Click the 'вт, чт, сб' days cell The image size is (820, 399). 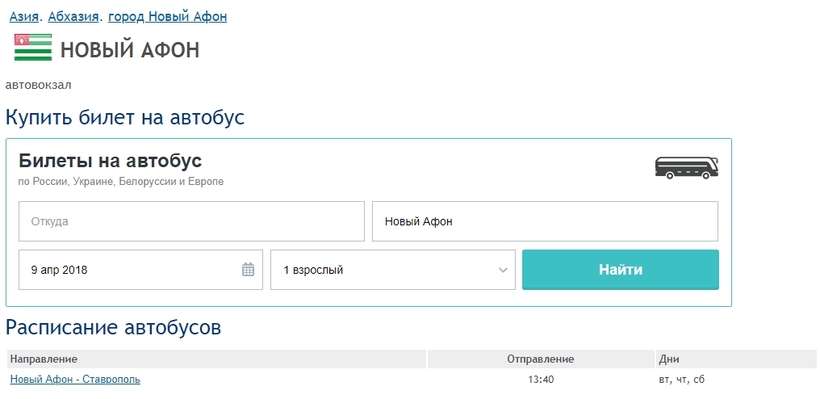click(x=682, y=380)
